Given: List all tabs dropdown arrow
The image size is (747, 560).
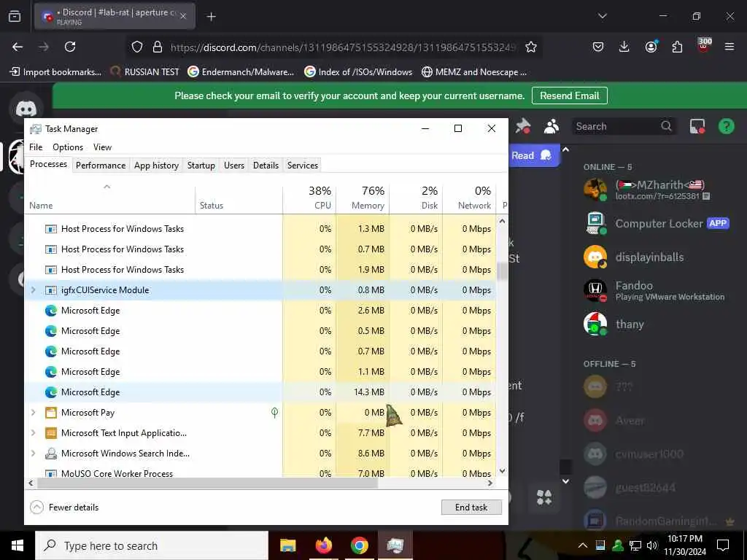Looking at the screenshot, I should pyautogui.click(x=602, y=16).
